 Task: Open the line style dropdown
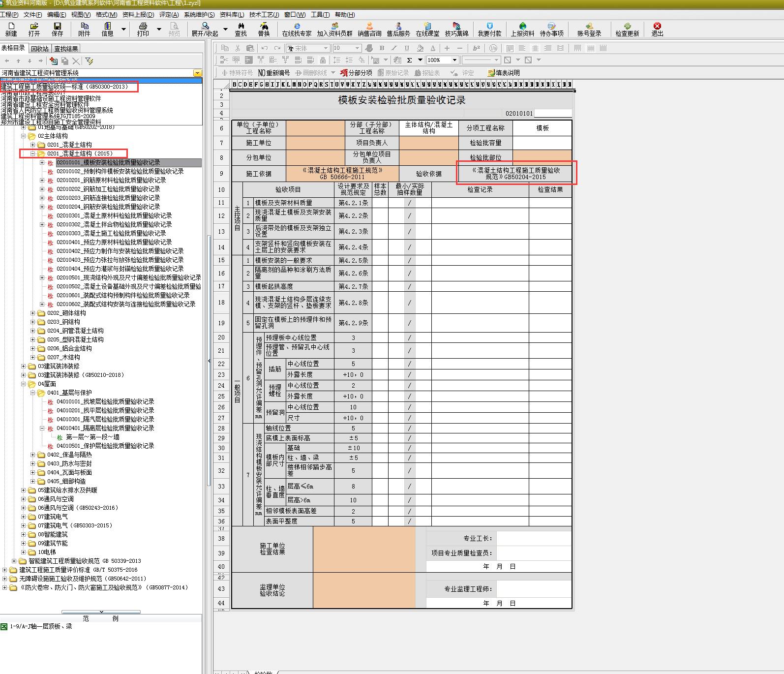[496, 60]
